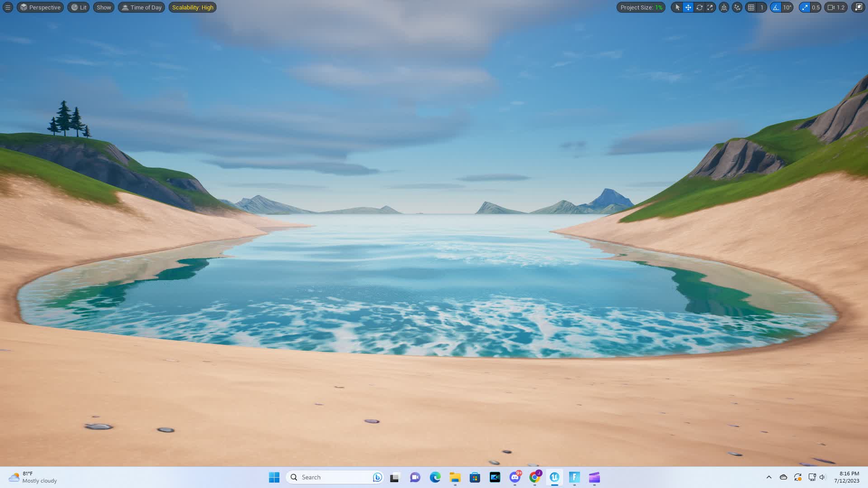868x488 pixels.
Task: Adjust the camera speed value 1.2
Action: click(835, 7)
